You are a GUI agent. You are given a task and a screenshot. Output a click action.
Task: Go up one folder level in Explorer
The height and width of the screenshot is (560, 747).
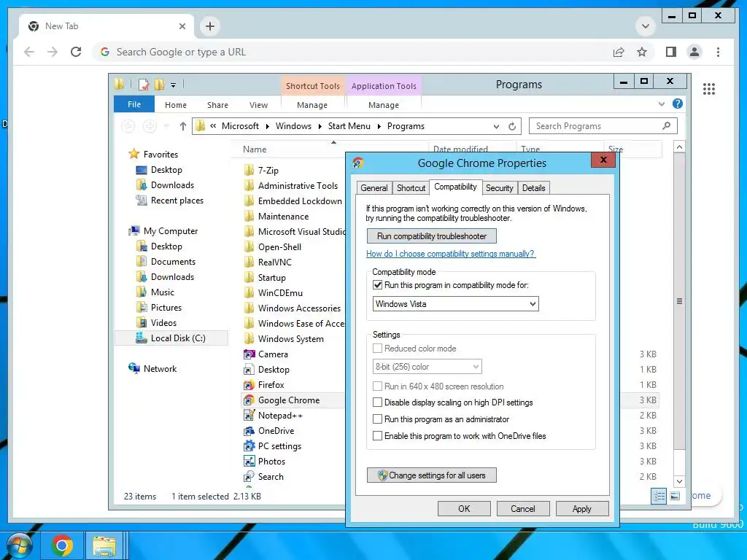coord(183,126)
